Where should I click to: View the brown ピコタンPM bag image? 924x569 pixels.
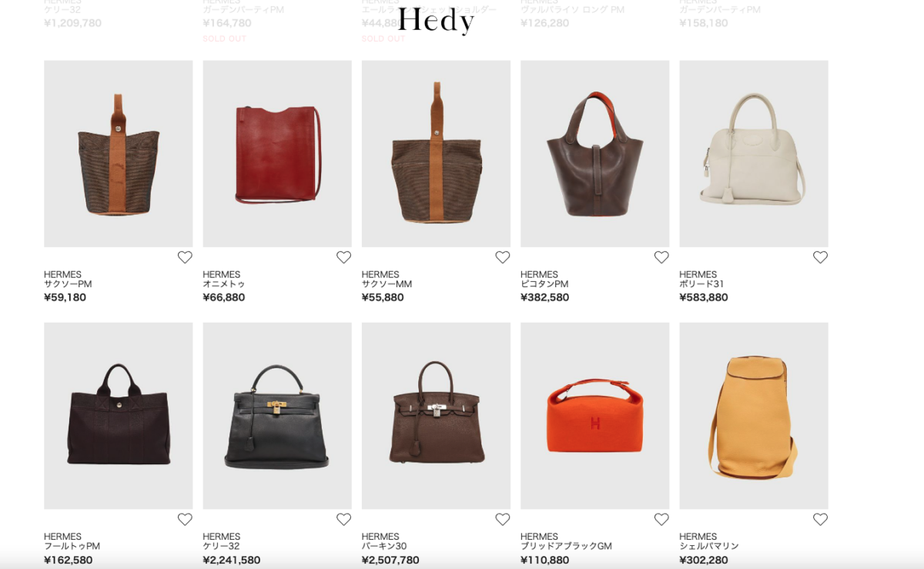(594, 154)
